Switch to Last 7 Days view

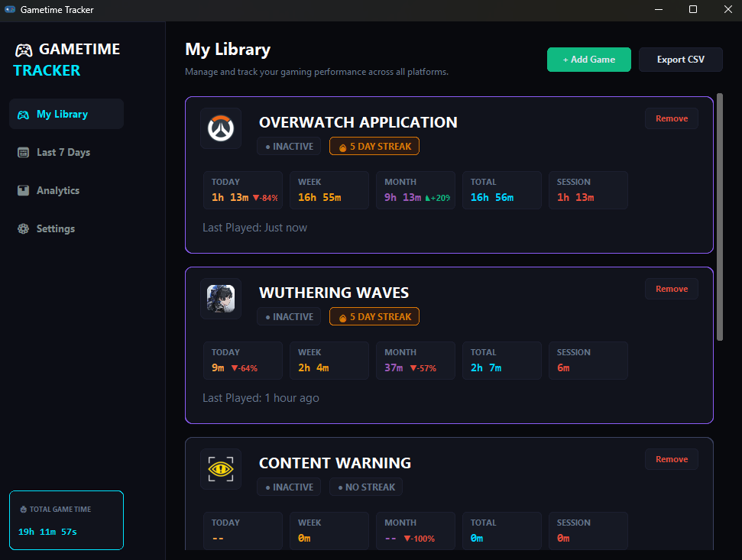click(66, 152)
